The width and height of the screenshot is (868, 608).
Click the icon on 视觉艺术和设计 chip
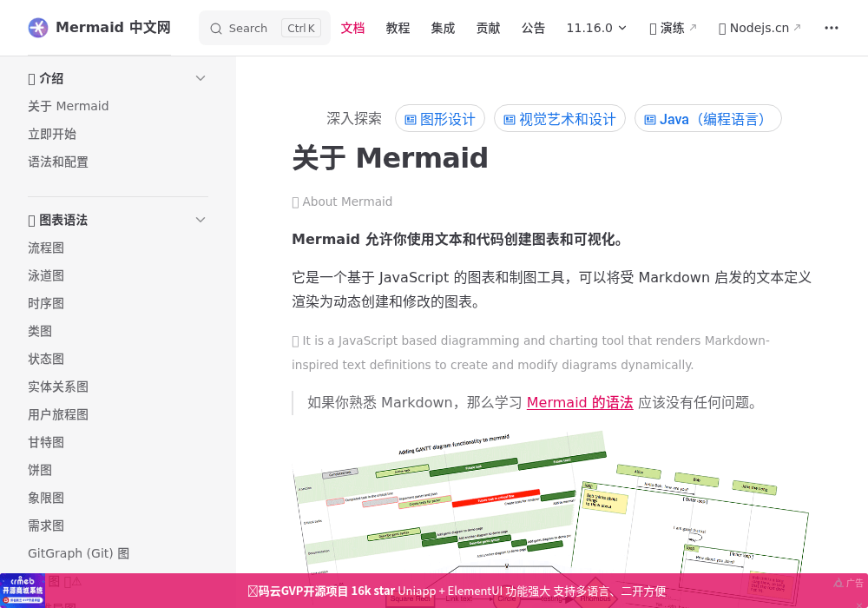coord(510,120)
